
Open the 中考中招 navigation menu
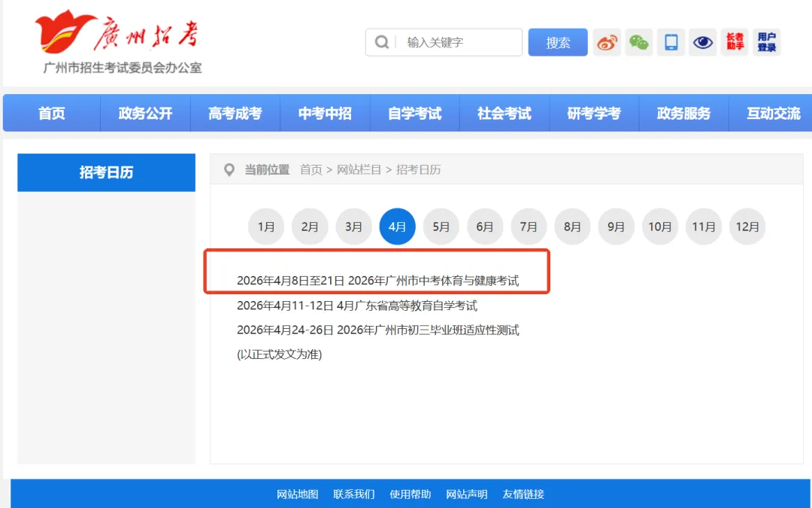tap(325, 113)
